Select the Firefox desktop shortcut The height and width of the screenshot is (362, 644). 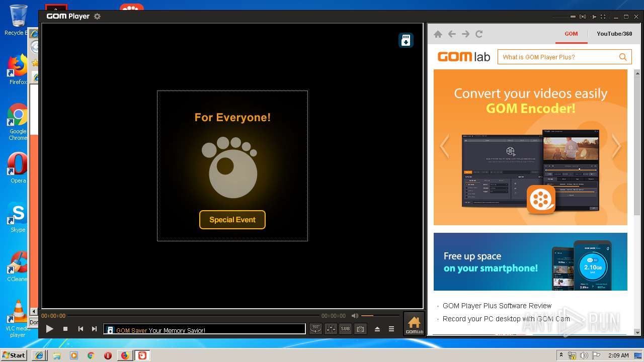[18, 70]
